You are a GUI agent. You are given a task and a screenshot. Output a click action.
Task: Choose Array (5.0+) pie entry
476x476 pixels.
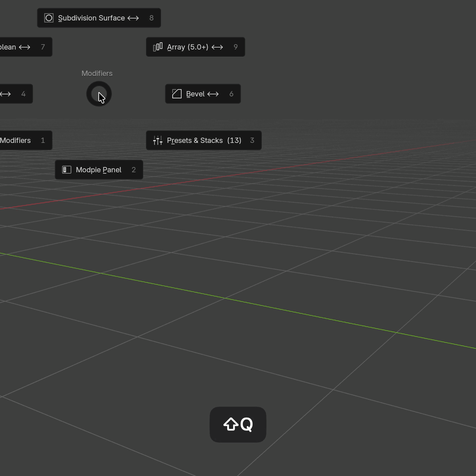point(195,47)
